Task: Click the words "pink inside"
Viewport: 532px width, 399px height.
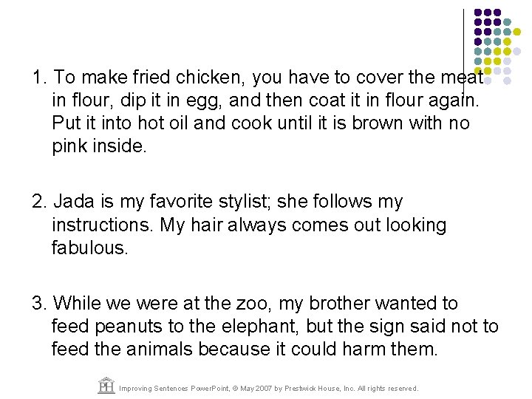Action: (100, 146)
